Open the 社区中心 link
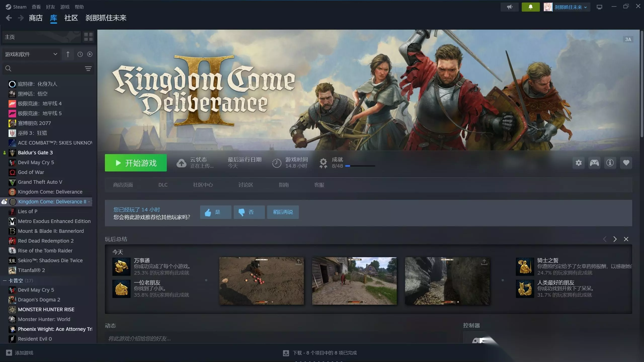This screenshot has width=644, height=362. point(203,185)
